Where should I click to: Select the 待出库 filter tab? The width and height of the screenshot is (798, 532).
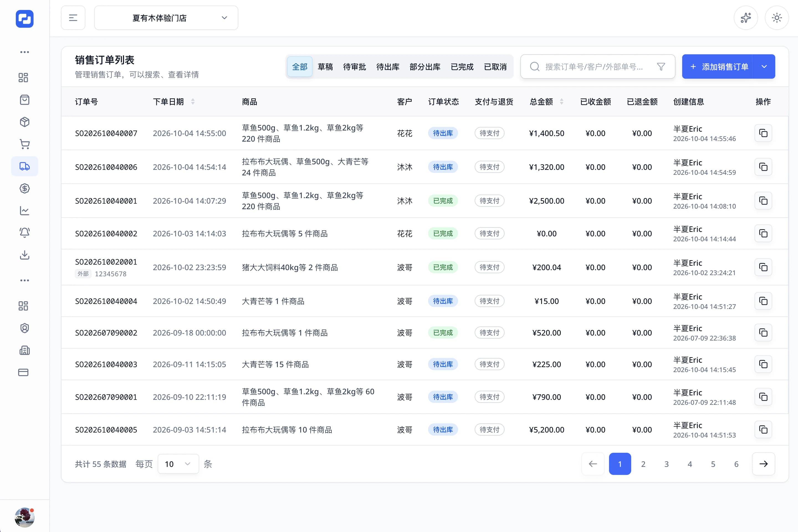point(387,66)
